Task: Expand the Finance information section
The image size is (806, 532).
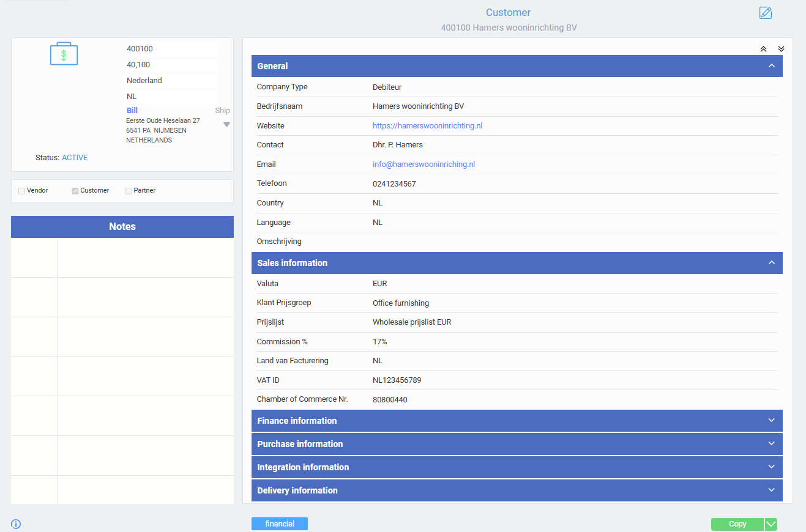Action: [517, 421]
